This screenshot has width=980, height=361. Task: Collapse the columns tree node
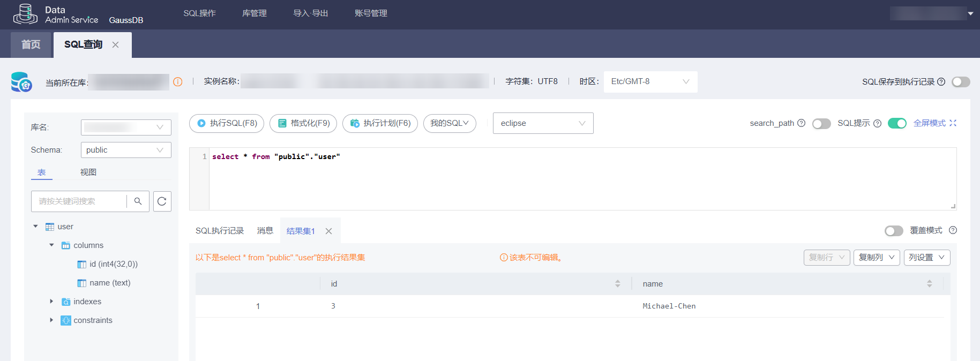coord(51,245)
